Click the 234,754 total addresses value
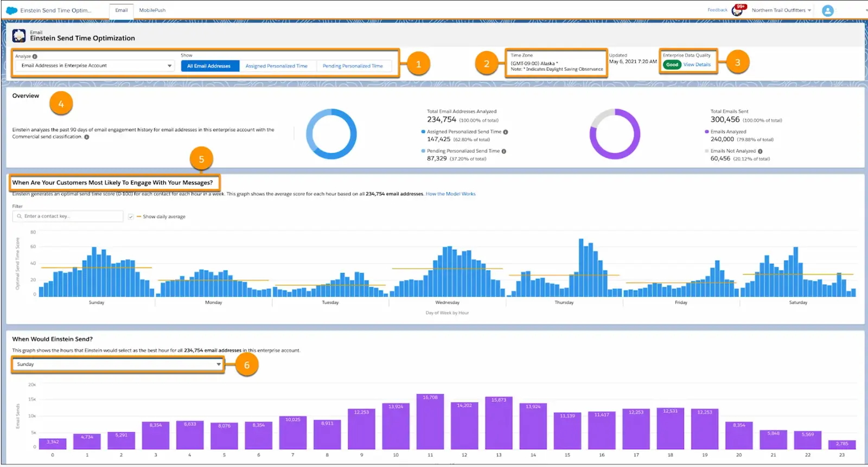 pyautogui.click(x=442, y=119)
